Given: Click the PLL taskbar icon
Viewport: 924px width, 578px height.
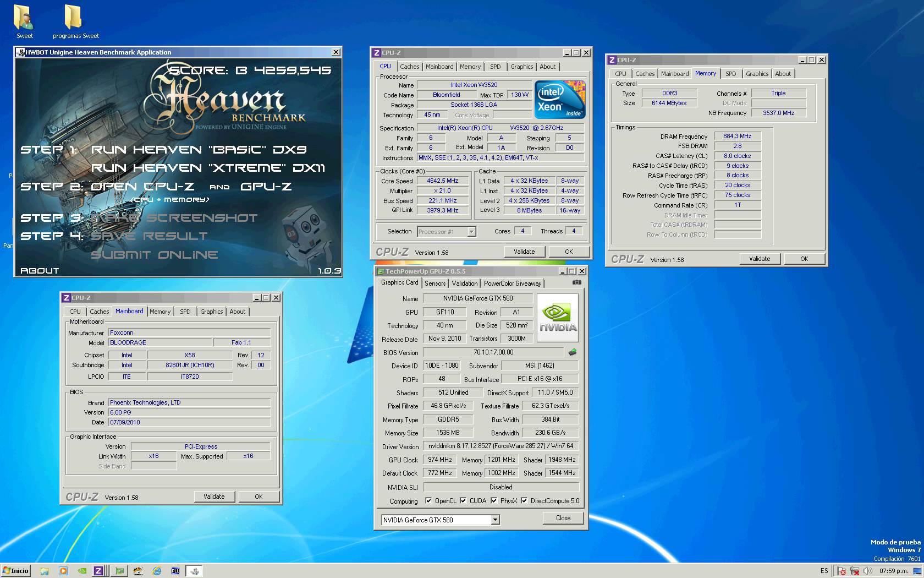Looking at the screenshot, I should (175, 571).
